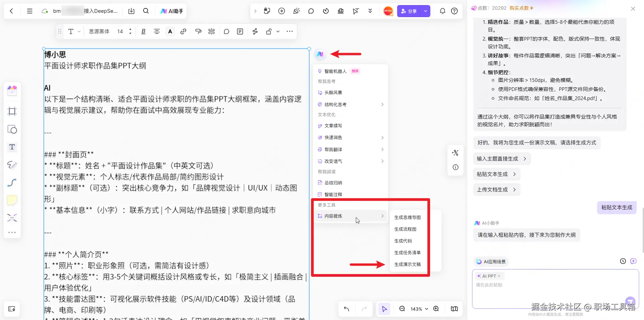Expand the 结构化思考 submenu
This screenshot has width=644, height=320.
[x=350, y=104]
